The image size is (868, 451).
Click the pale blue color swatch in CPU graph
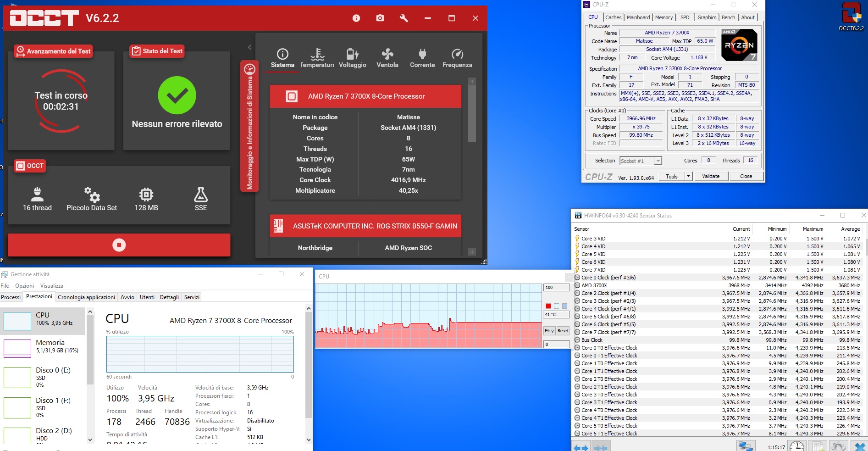coord(556,306)
